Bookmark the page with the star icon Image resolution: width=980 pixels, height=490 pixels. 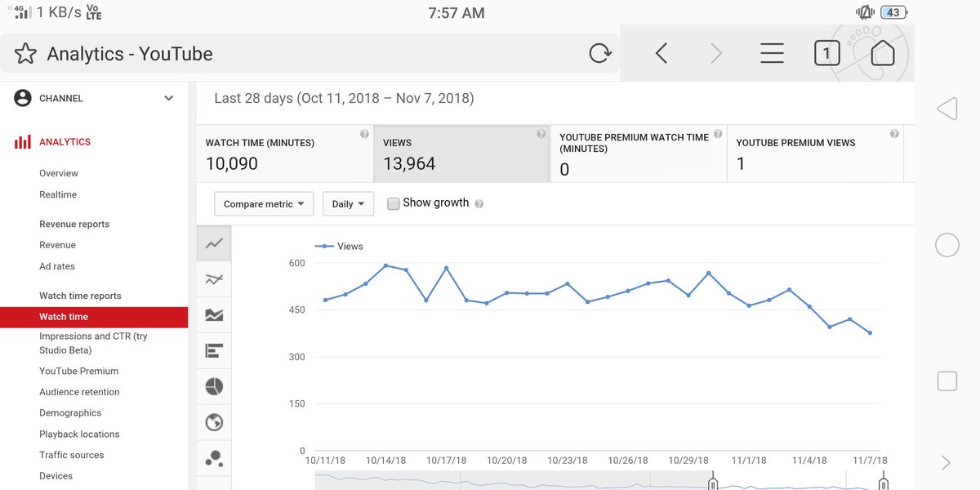(25, 54)
